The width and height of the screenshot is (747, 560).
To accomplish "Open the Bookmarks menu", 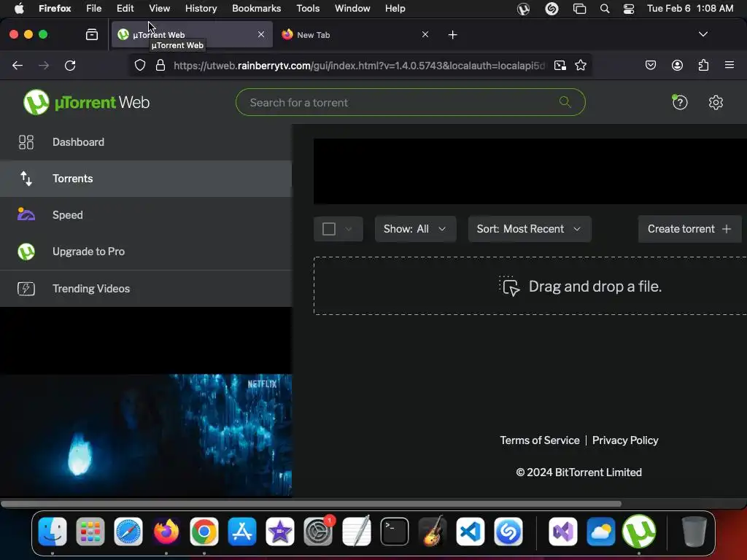I will pyautogui.click(x=256, y=9).
